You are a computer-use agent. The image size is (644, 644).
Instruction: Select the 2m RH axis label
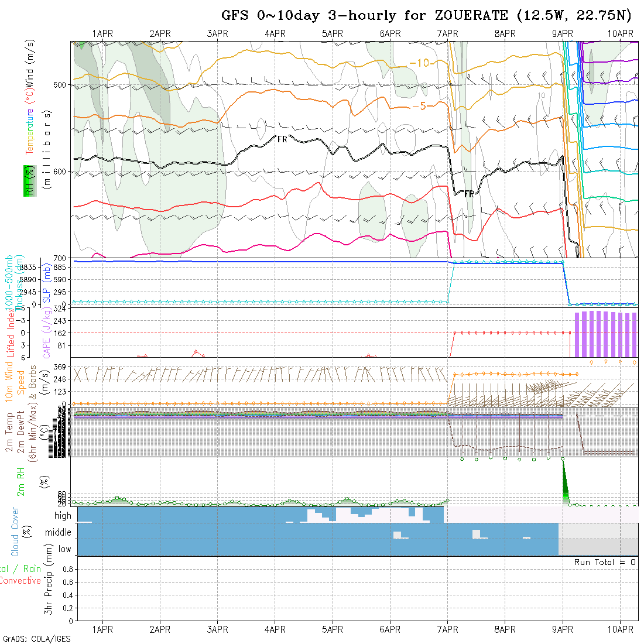[20, 482]
